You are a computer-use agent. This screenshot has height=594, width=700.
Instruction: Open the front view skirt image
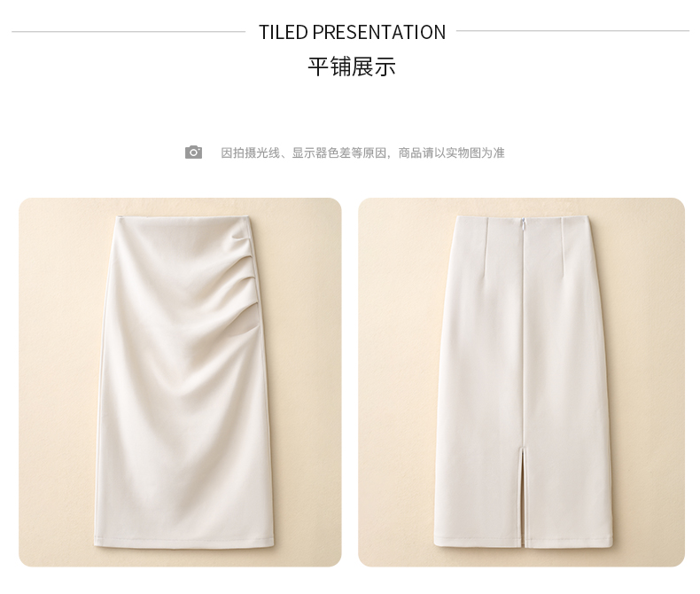point(180,382)
